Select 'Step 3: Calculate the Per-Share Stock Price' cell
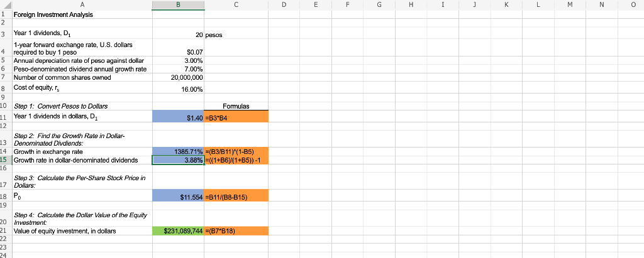This screenshot has width=644, height=258. 82,181
